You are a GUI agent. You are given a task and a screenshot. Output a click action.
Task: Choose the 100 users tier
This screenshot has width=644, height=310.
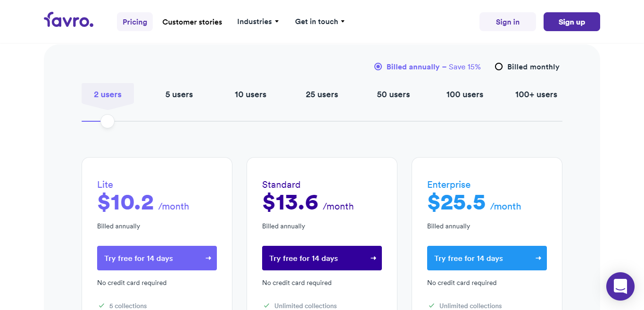465,94
